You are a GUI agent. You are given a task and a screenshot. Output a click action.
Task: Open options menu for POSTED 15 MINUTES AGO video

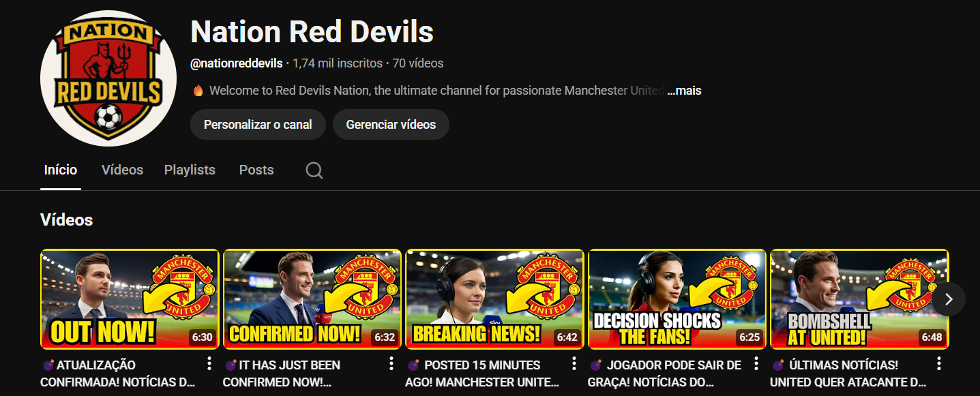(x=574, y=363)
